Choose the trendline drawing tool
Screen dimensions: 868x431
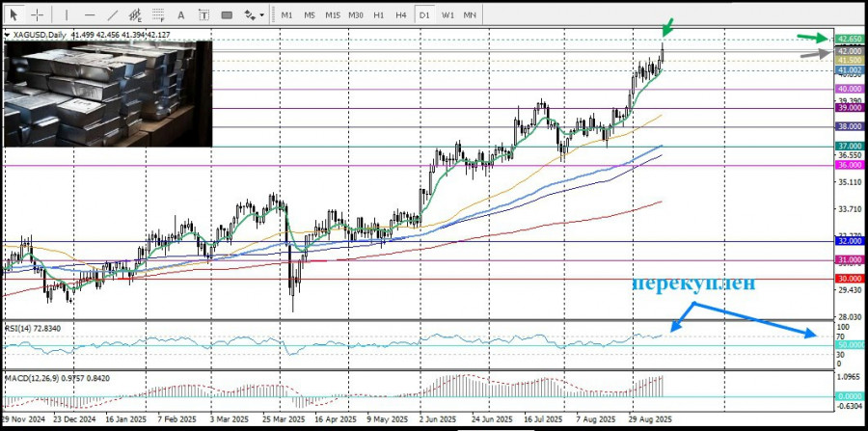111,14
